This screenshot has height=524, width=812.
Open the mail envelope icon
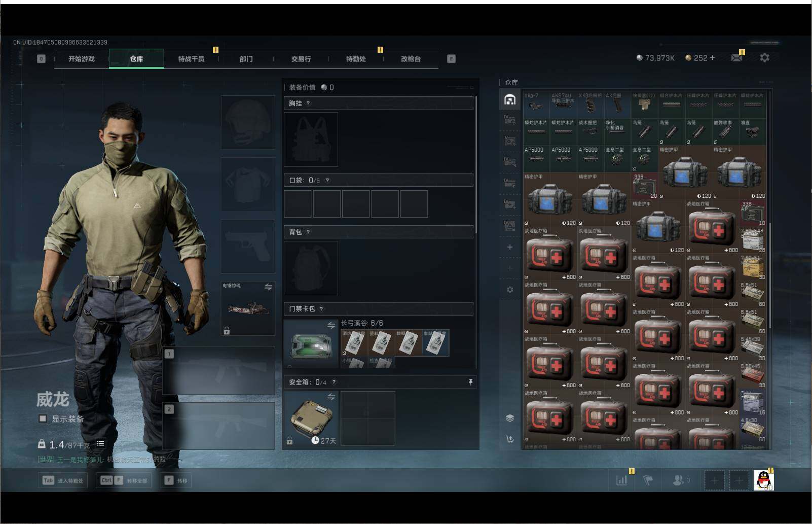736,58
